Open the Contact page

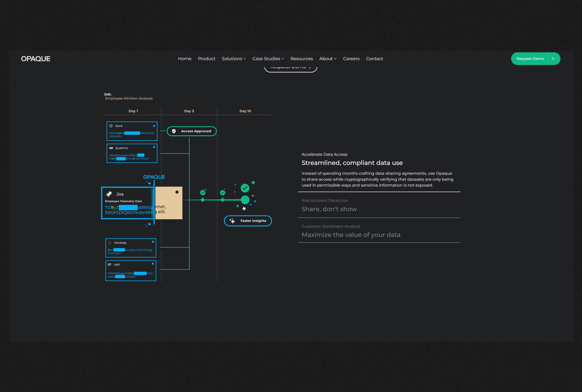point(374,59)
